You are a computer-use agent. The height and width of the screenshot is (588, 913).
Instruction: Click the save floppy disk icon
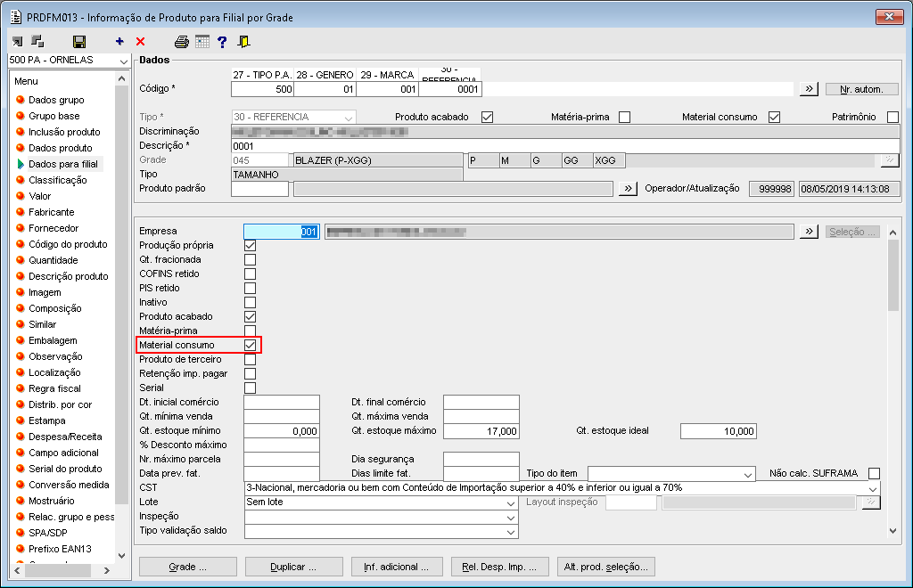[x=79, y=42]
